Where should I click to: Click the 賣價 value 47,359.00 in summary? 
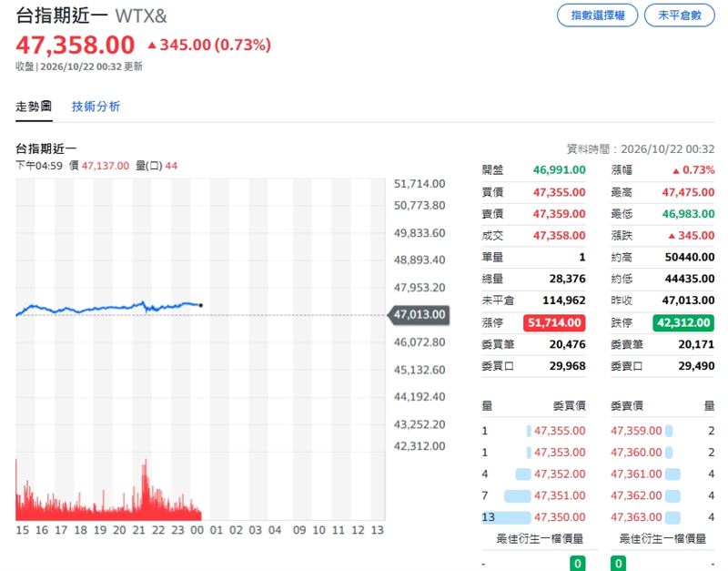(x=559, y=214)
